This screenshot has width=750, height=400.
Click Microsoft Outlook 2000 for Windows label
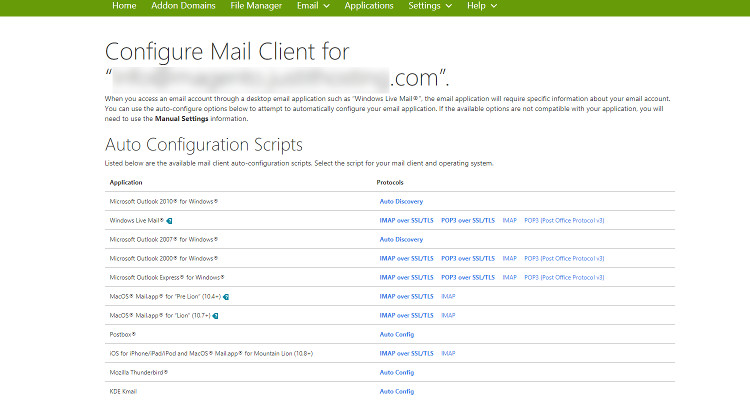[x=164, y=258]
